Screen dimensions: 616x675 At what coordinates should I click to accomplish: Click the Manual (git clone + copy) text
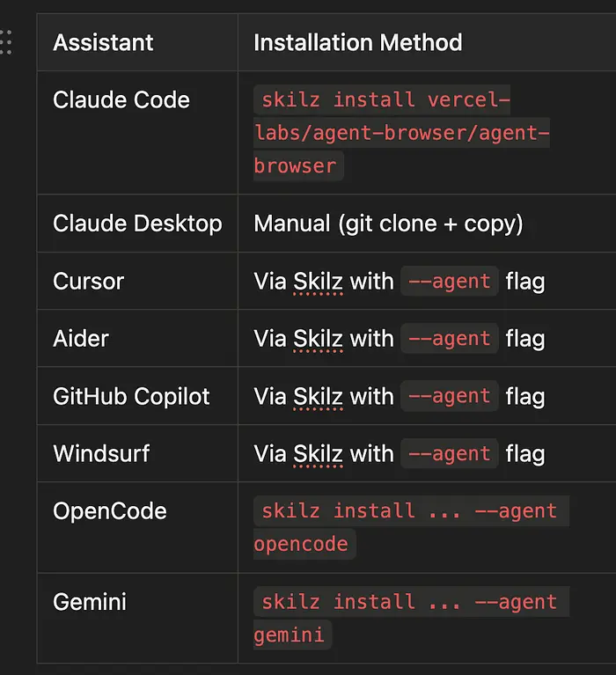pos(388,224)
